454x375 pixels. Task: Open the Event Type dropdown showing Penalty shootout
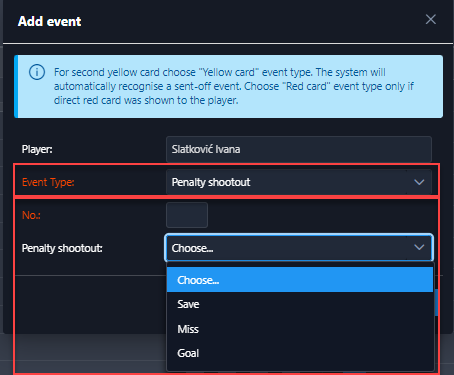point(299,182)
